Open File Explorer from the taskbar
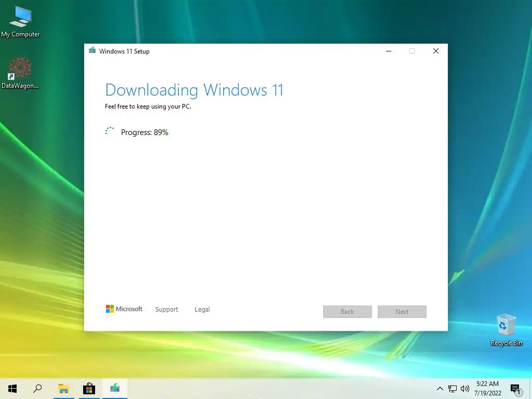Image resolution: width=532 pixels, height=399 pixels. click(63, 389)
